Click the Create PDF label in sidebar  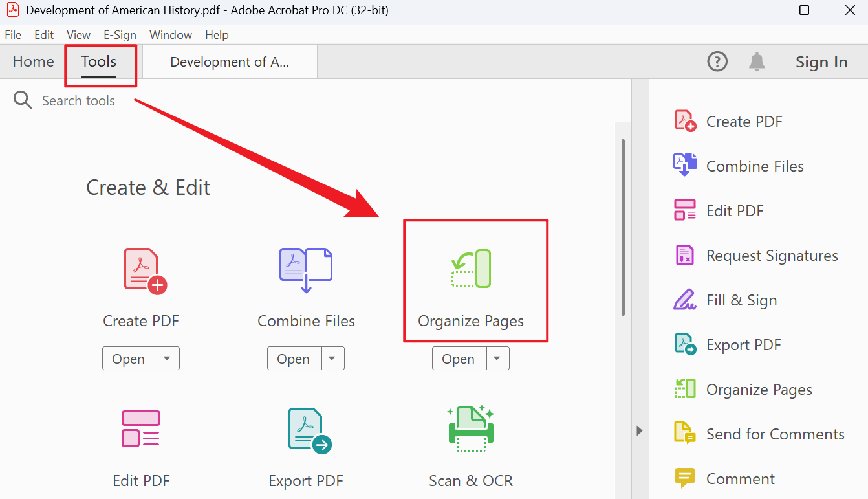(744, 122)
